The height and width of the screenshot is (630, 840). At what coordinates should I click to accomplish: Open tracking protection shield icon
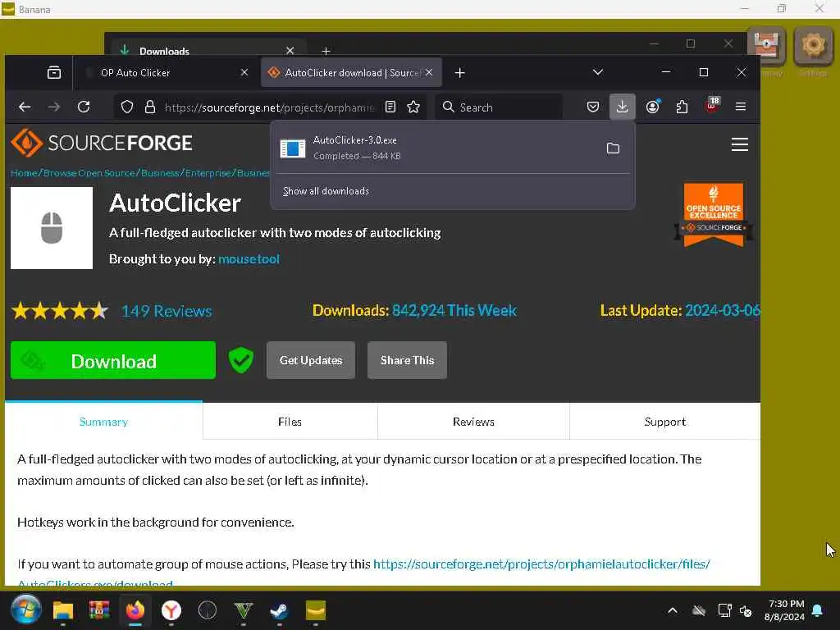tap(127, 107)
